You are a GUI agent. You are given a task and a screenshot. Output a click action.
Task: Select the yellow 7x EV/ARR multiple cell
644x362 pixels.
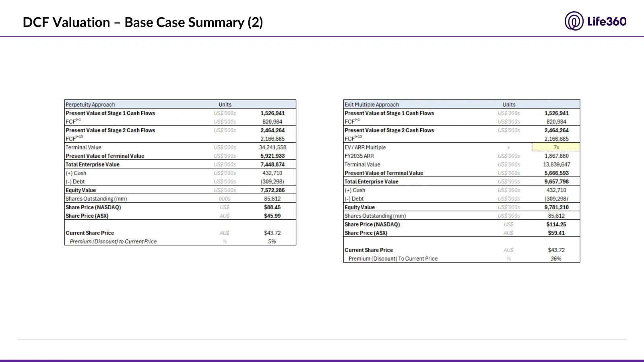point(556,147)
